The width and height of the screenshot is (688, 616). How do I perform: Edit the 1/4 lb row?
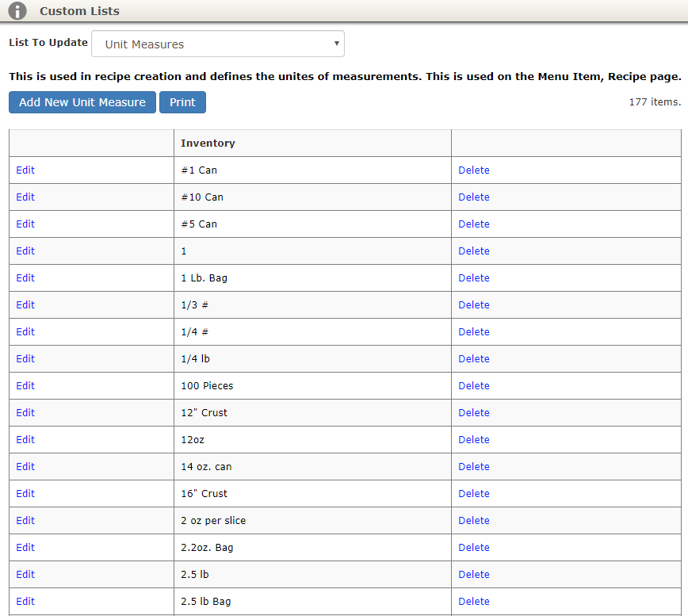click(x=25, y=359)
